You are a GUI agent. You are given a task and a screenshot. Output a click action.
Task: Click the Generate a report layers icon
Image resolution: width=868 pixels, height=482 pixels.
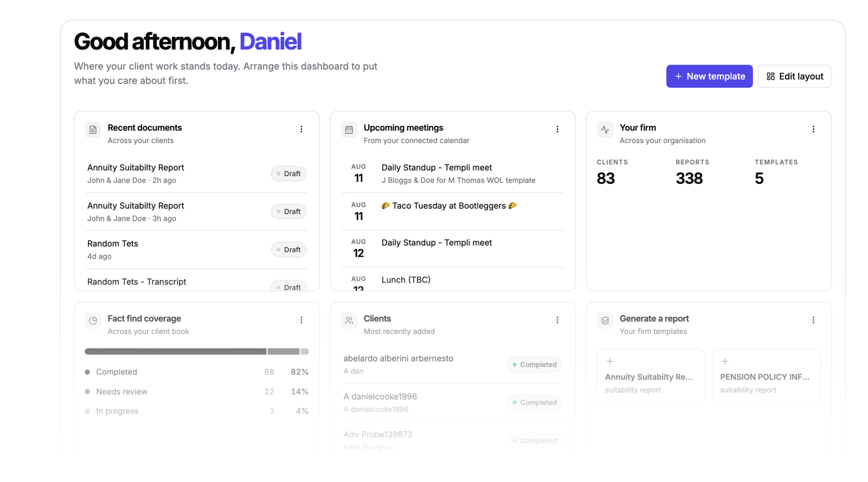coord(605,320)
